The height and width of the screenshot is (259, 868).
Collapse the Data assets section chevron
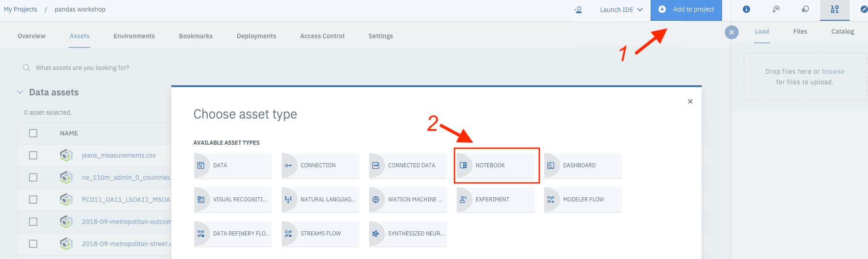click(20, 92)
